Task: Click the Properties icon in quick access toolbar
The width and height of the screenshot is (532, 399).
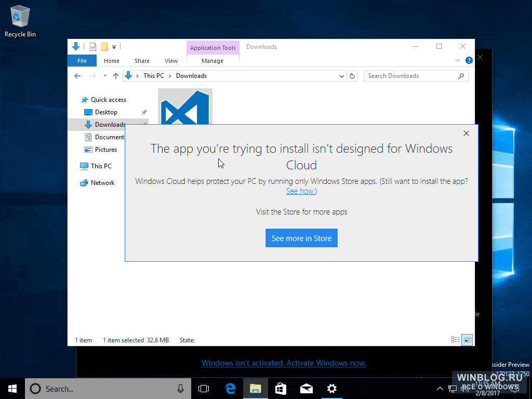Action: [x=92, y=46]
